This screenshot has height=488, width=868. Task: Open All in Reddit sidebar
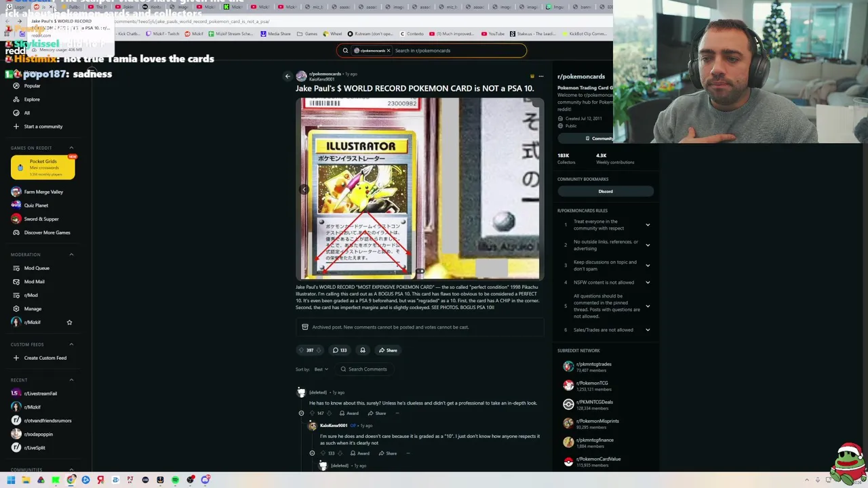click(27, 113)
